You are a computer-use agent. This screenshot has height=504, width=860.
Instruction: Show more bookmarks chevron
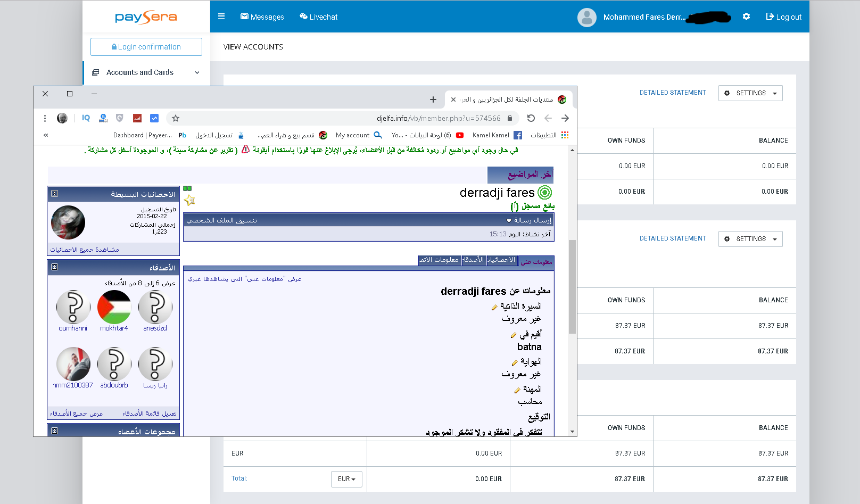(46, 135)
